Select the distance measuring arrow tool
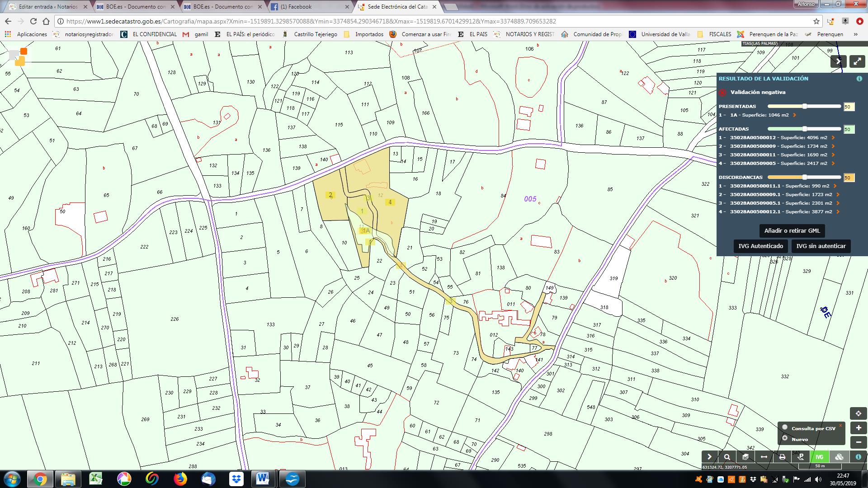 pos(764,457)
